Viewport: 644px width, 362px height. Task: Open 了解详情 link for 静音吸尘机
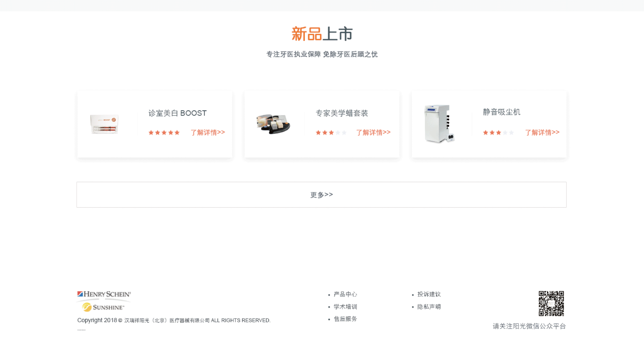(x=542, y=132)
